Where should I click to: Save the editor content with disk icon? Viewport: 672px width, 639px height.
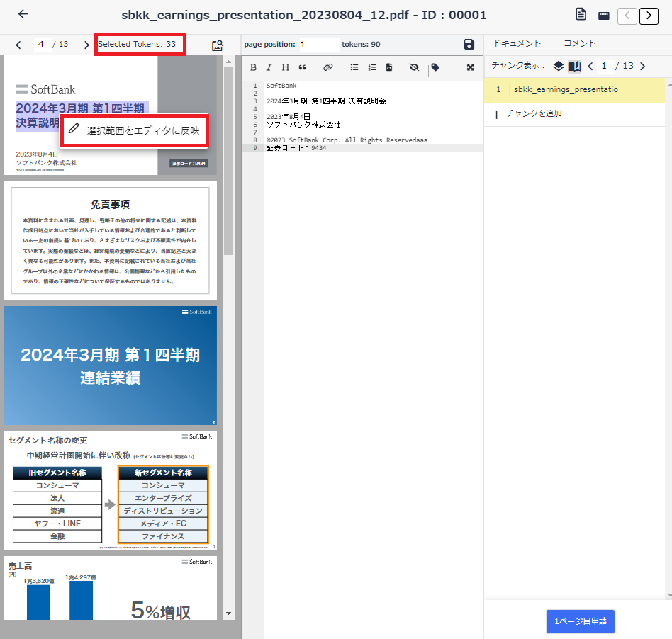[x=469, y=44]
